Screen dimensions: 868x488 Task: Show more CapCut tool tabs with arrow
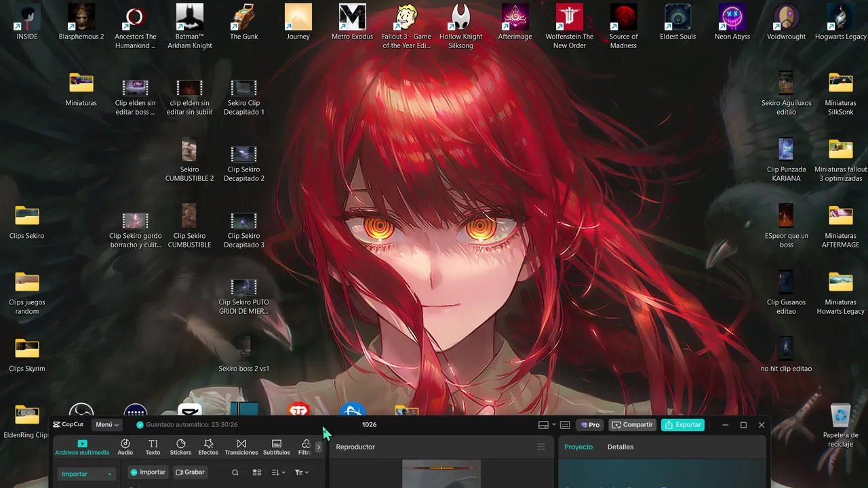coord(319,447)
